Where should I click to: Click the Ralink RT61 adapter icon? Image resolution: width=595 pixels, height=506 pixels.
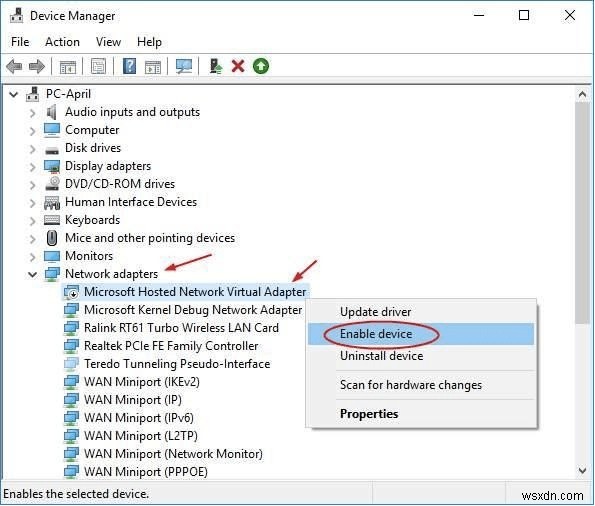click(71, 328)
